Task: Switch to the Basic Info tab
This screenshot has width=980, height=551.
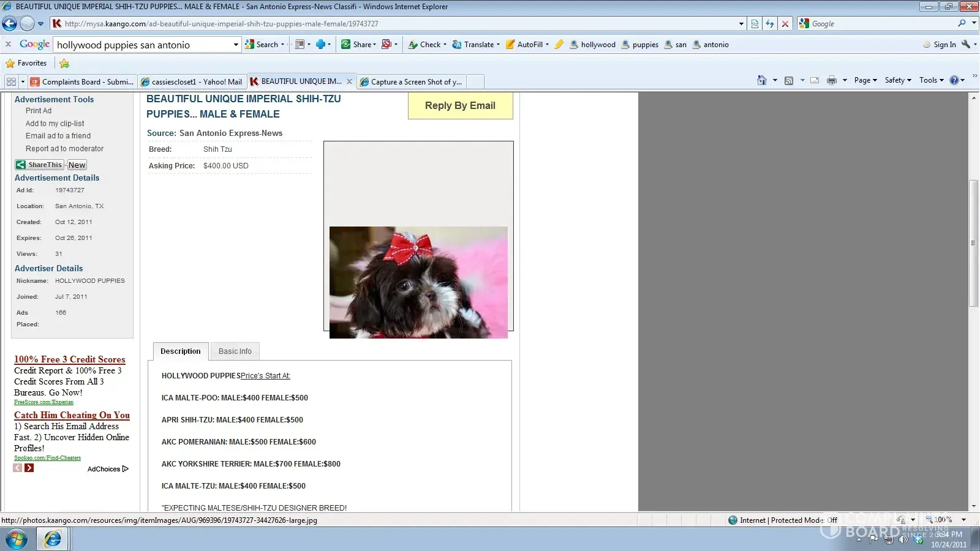Action: 235,351
